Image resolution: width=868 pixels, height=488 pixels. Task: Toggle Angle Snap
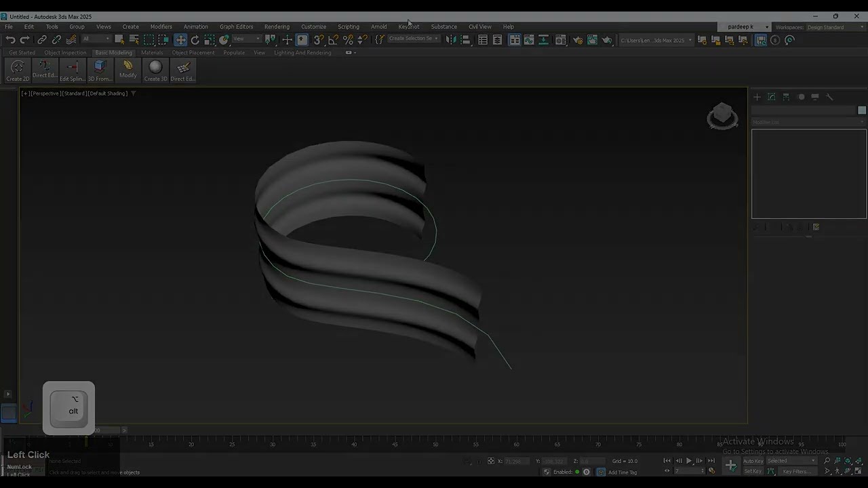pyautogui.click(x=333, y=40)
